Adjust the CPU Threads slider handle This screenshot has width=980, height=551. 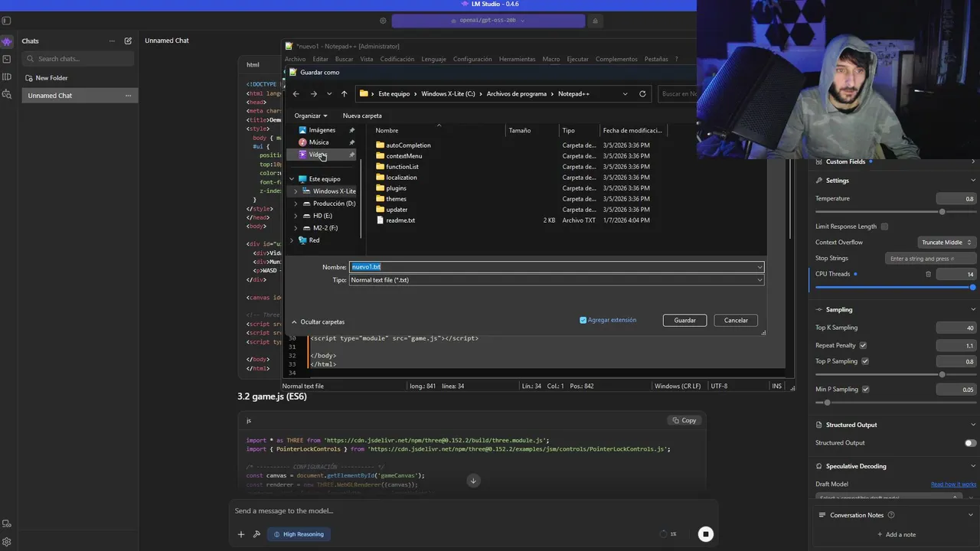pyautogui.click(x=972, y=287)
